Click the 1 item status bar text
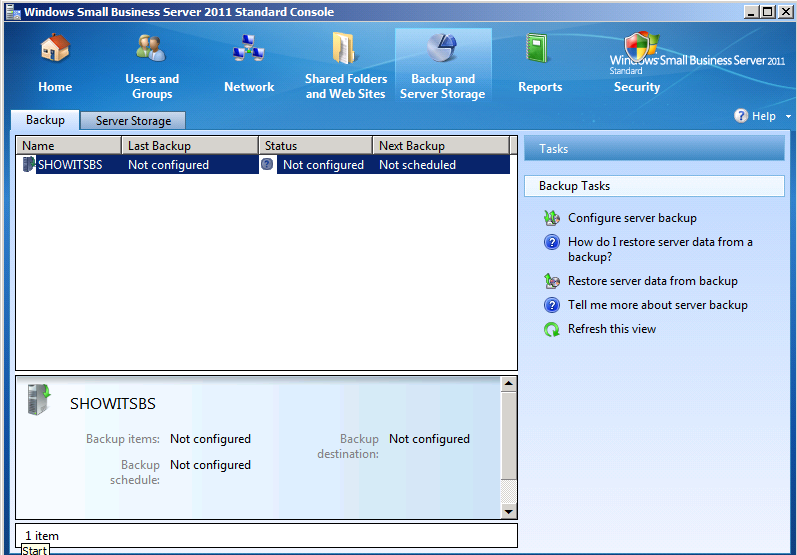This screenshot has height=555, width=797. (42, 536)
